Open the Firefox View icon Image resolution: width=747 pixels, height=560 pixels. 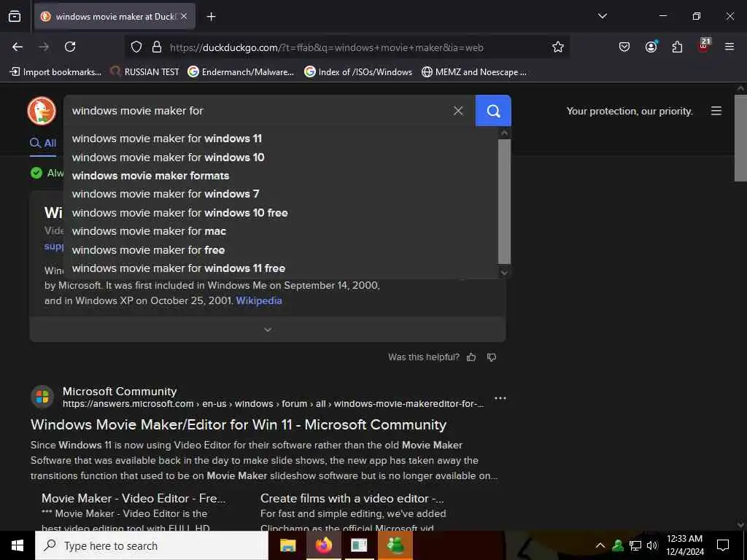[15, 16]
